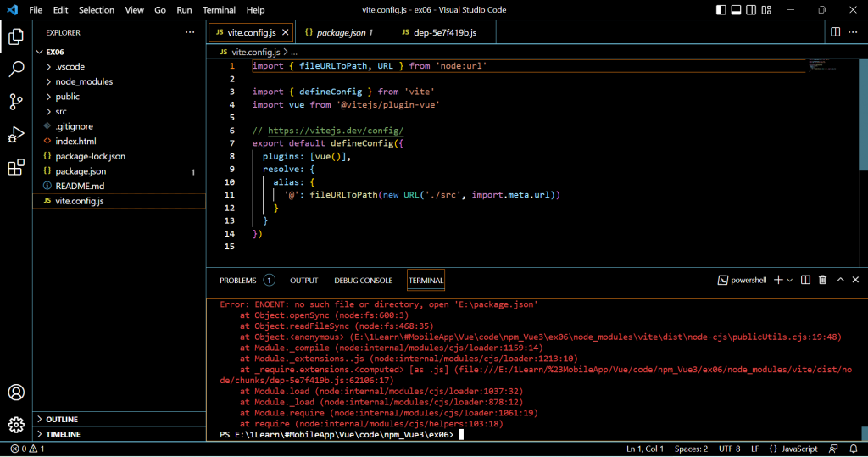Expand the OUTLINE section

click(x=62, y=419)
